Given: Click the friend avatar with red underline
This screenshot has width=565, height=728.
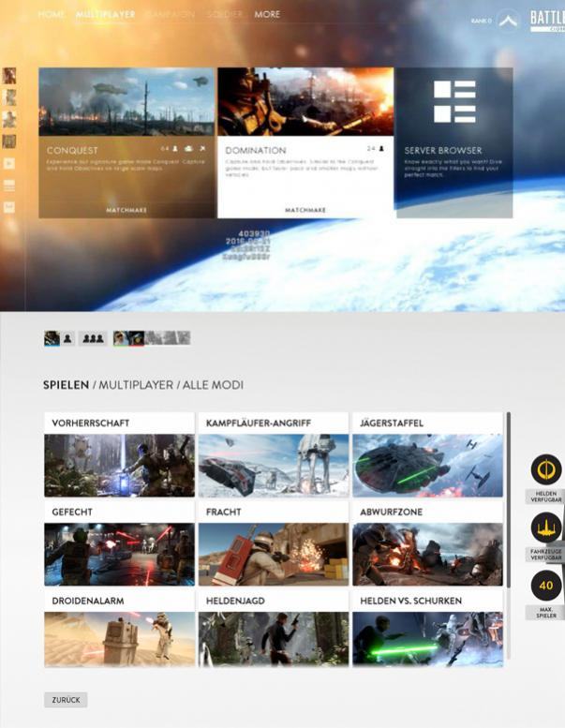Looking at the screenshot, I should [137, 338].
